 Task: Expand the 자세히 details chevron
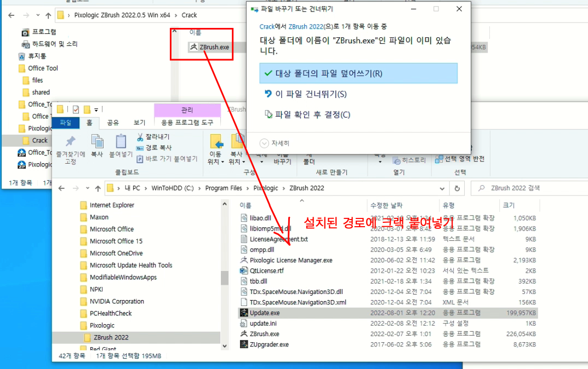click(264, 143)
